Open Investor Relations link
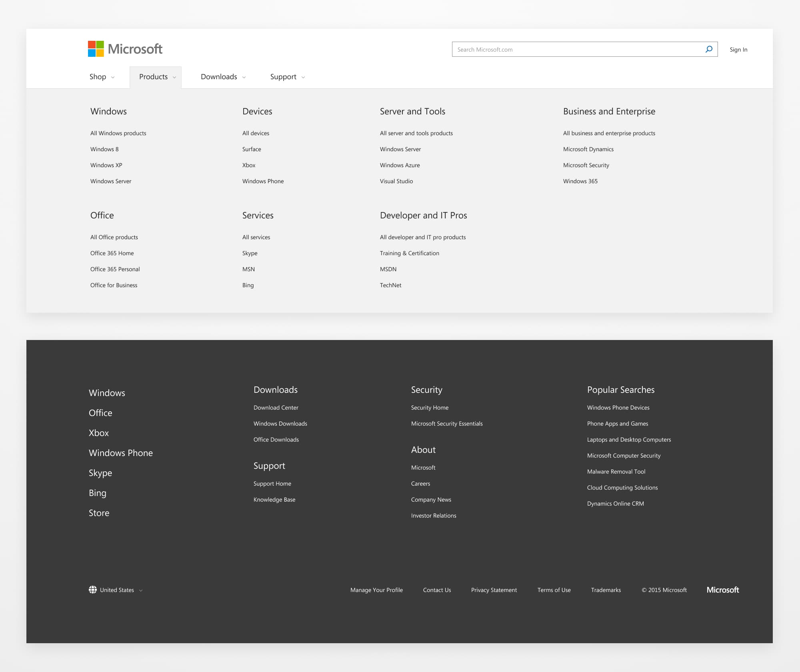The image size is (800, 672). [x=434, y=516]
